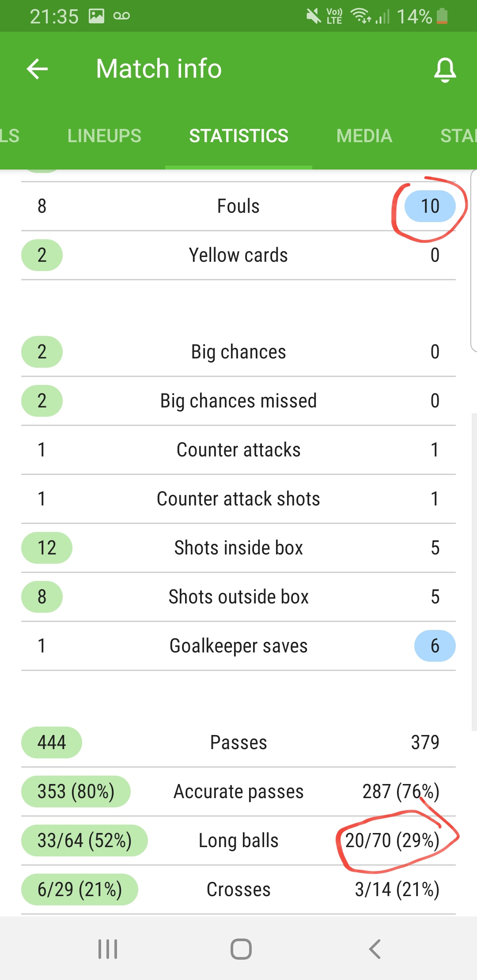Tap the 444 Passes green badge
The width and height of the screenshot is (477, 980).
coord(52,743)
